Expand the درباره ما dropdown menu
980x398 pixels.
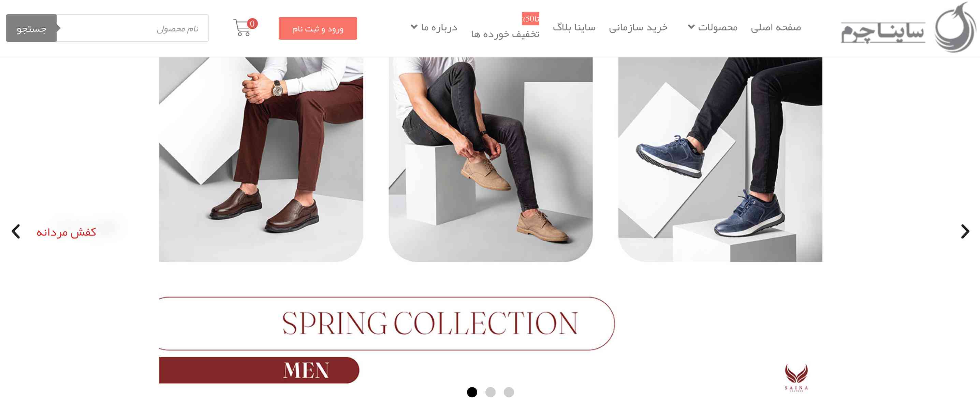click(x=434, y=27)
